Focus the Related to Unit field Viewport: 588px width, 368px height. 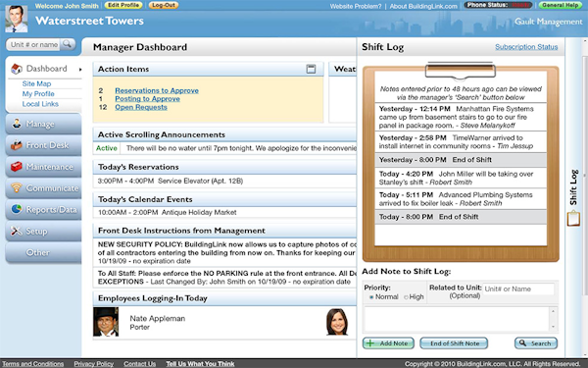(x=518, y=289)
